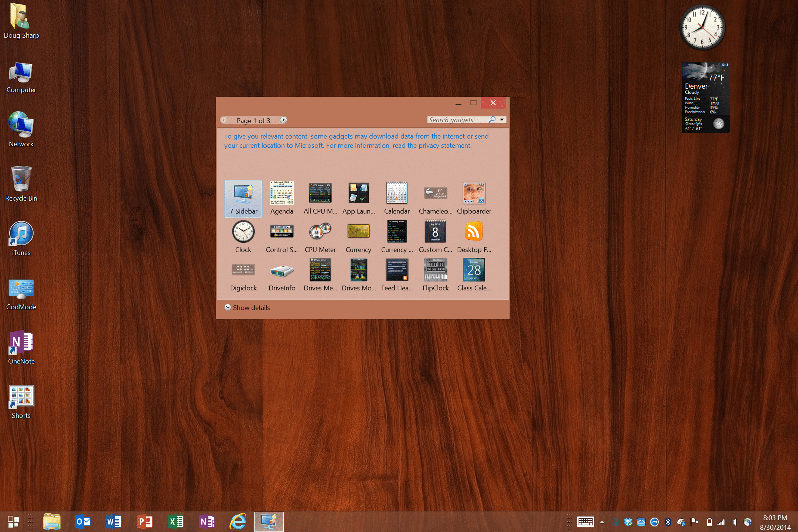Screen dimensions: 798x532
Task: Select the Computer desktop icon
Action: click(21, 78)
